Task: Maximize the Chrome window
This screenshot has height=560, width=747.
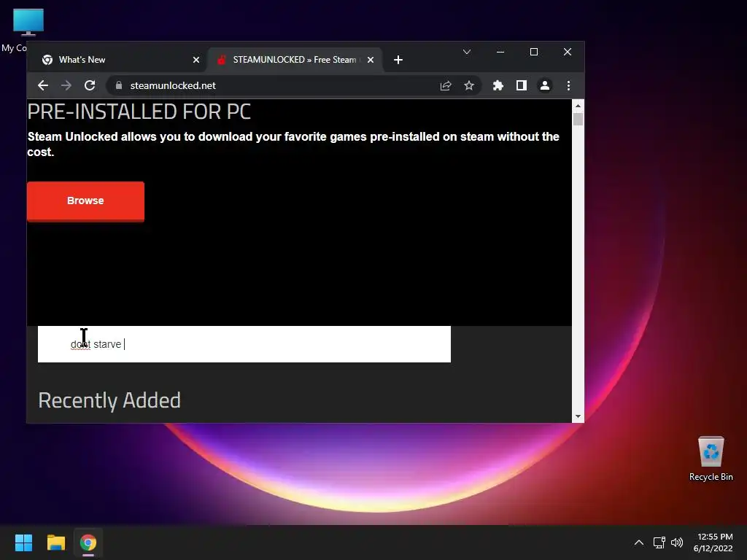Action: [x=534, y=52]
